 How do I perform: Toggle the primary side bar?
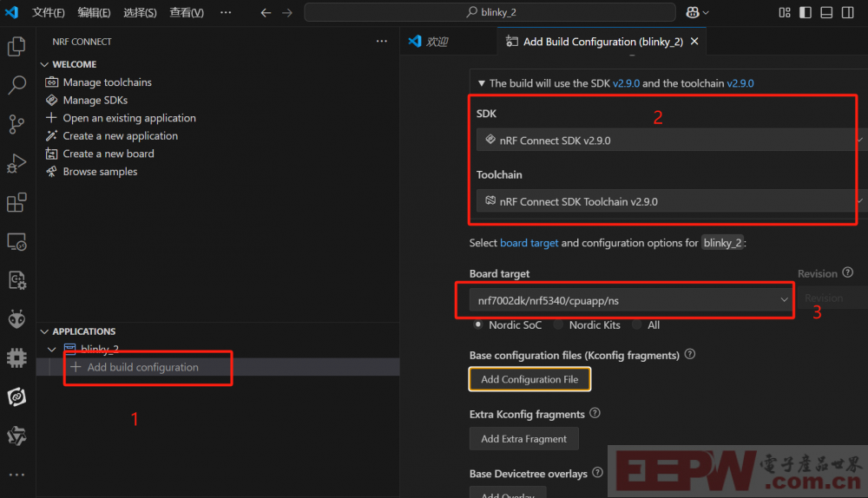point(806,12)
